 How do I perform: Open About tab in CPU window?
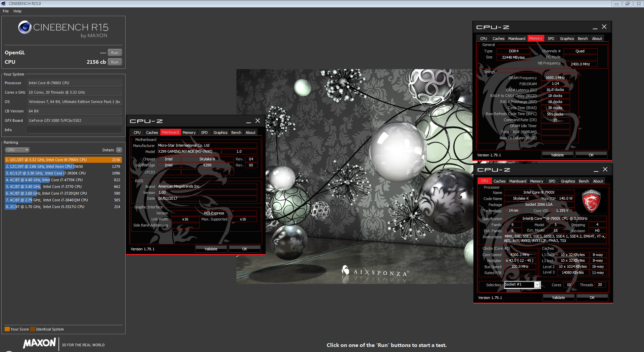[598, 181]
